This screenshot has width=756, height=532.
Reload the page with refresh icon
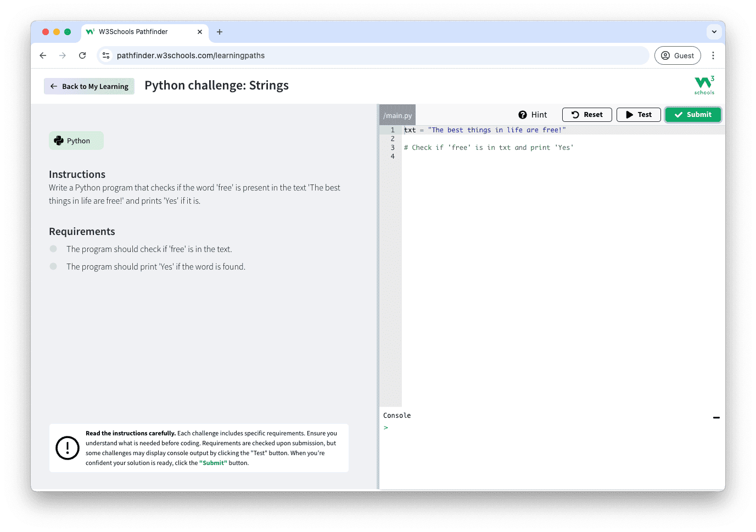(82, 55)
